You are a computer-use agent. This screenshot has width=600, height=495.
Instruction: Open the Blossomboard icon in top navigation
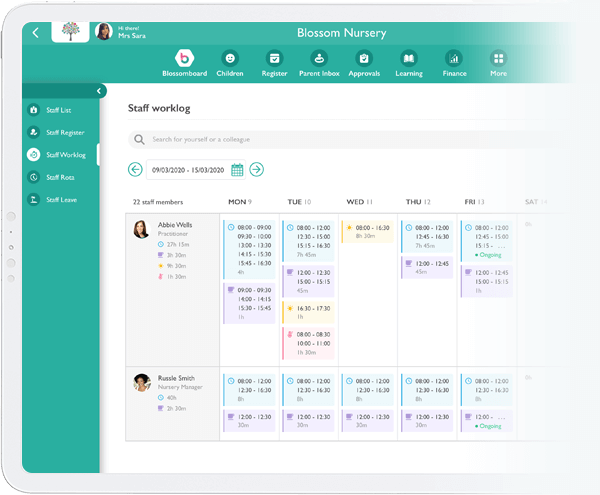[x=184, y=58]
